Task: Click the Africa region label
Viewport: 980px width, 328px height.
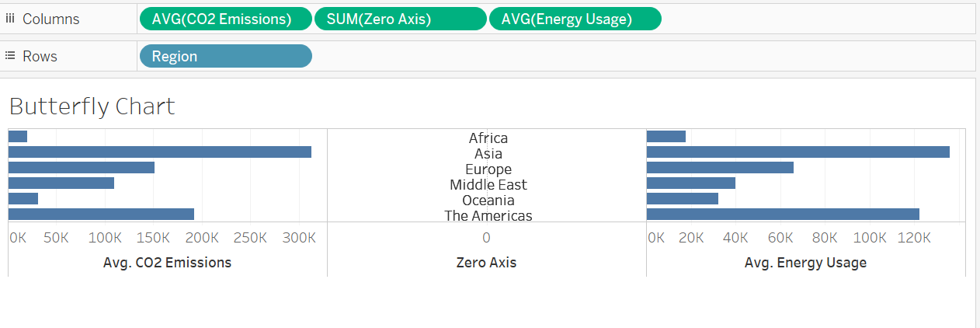Action: (488, 138)
